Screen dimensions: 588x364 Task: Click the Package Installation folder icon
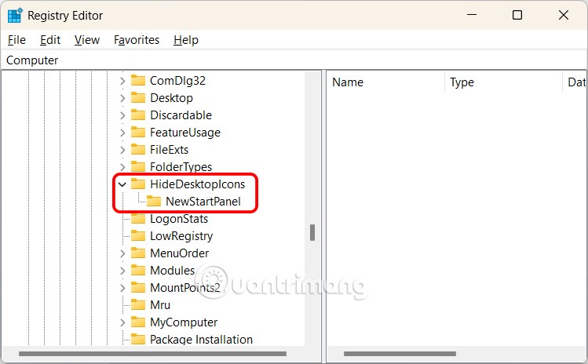(138, 339)
